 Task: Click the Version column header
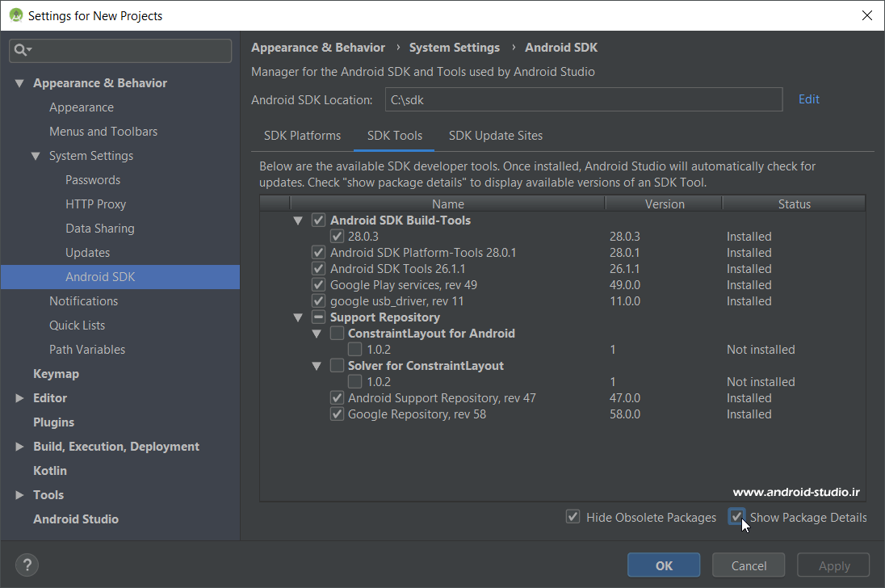(664, 204)
